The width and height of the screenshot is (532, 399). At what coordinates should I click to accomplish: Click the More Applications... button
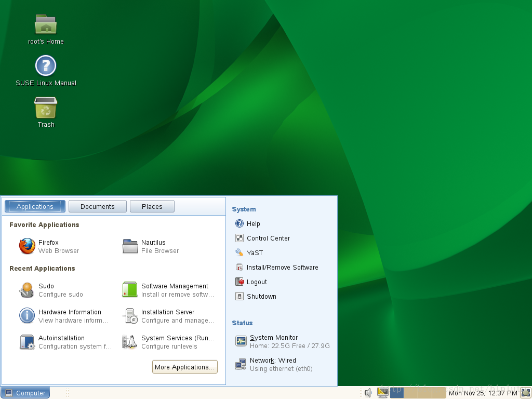pos(184,367)
